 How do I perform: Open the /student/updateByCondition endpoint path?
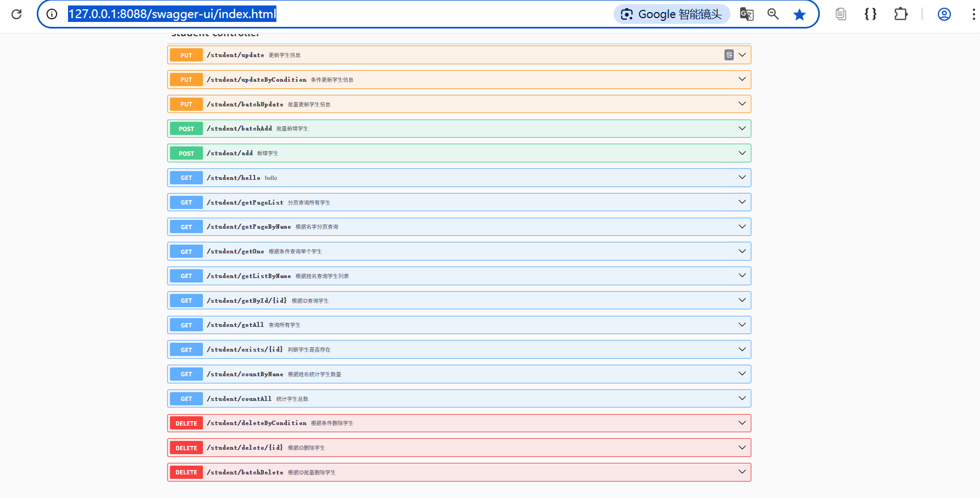(x=257, y=80)
